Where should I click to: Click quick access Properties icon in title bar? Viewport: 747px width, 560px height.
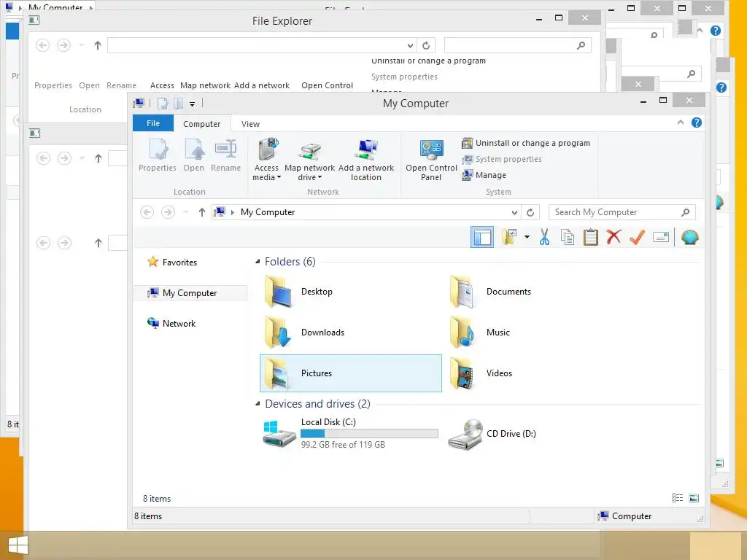(x=163, y=104)
